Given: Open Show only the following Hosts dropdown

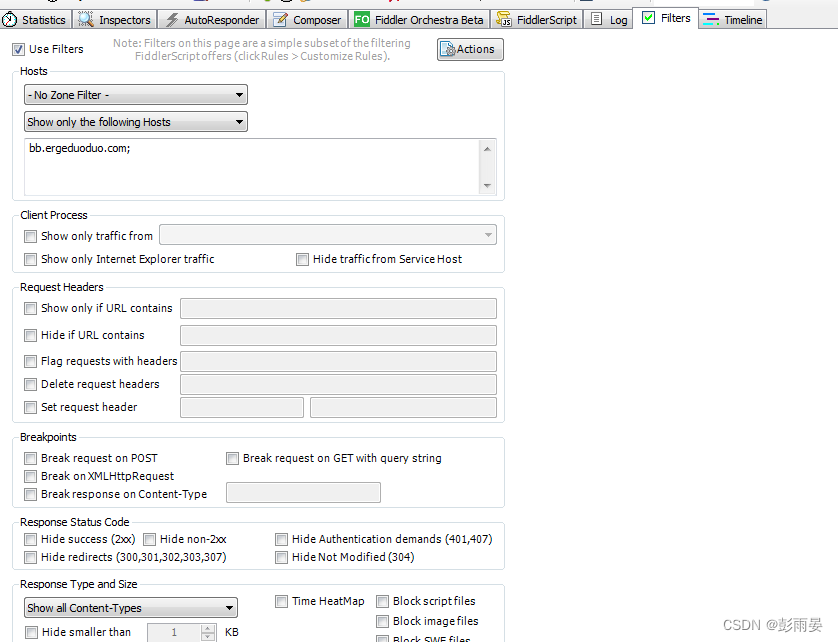Looking at the screenshot, I should pyautogui.click(x=136, y=122).
